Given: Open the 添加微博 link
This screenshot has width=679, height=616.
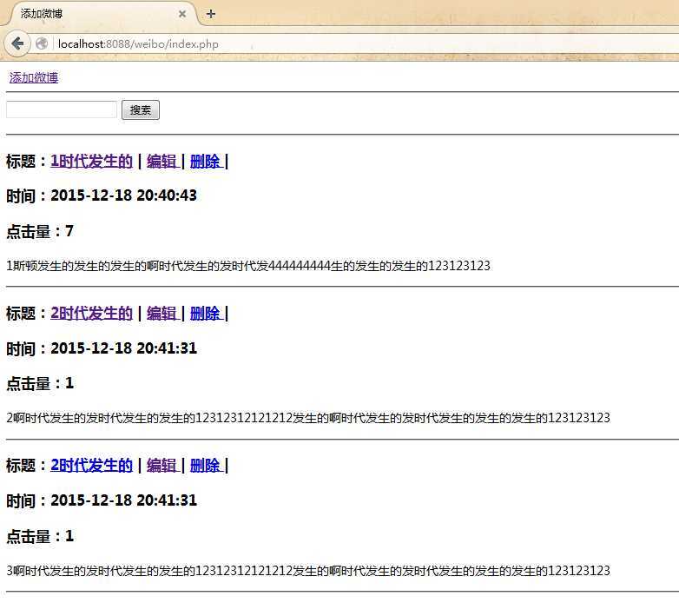Looking at the screenshot, I should pos(34,77).
